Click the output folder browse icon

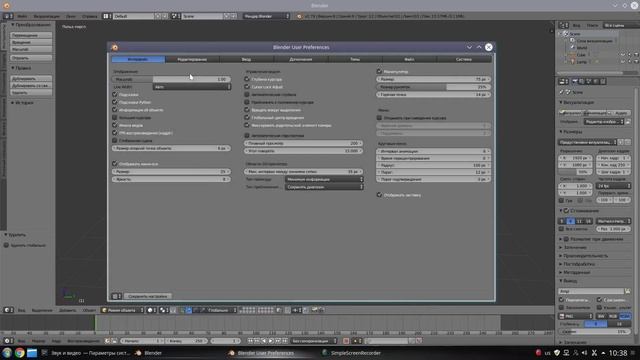pos(628,291)
